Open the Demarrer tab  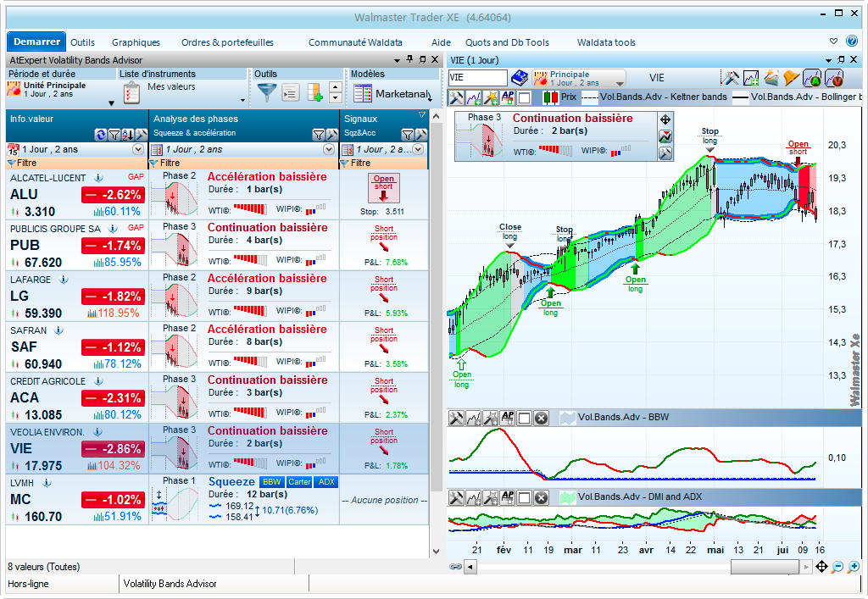(36, 42)
